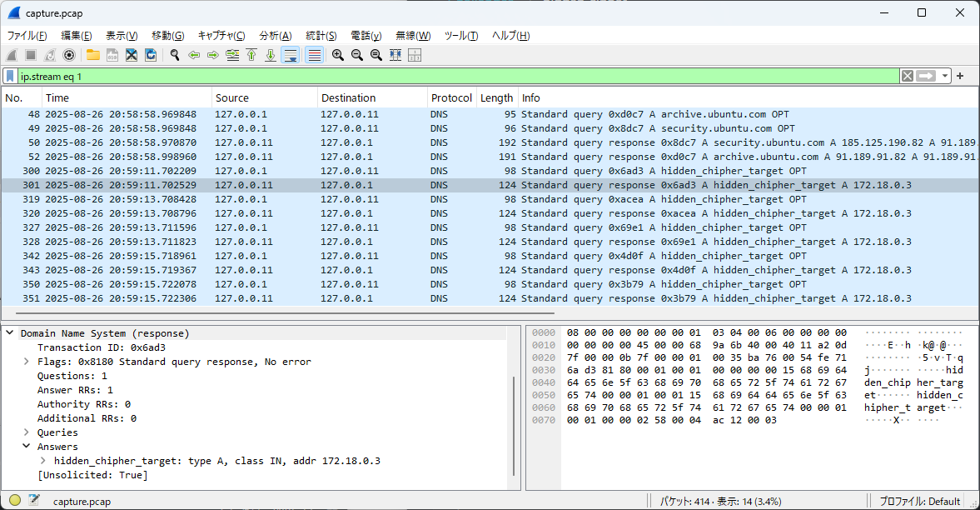Jump to the last packet icon
This screenshot has height=510, width=980.
tap(271, 55)
